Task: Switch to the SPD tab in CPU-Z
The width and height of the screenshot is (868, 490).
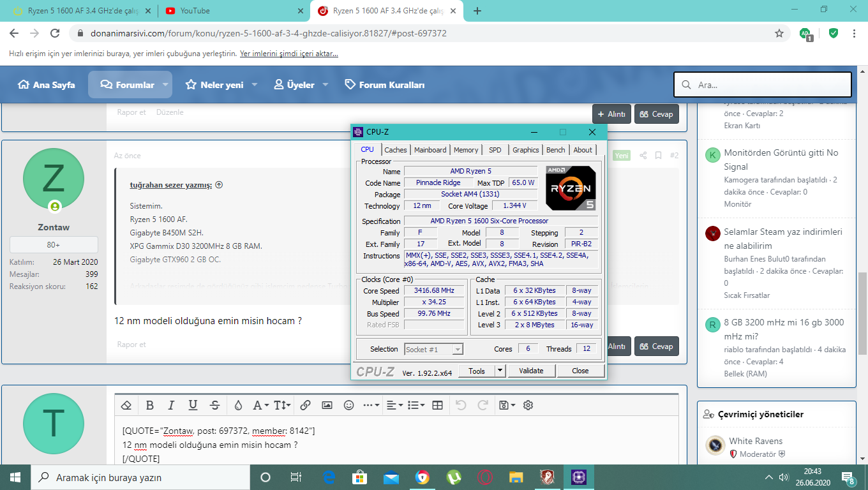Action: click(495, 150)
